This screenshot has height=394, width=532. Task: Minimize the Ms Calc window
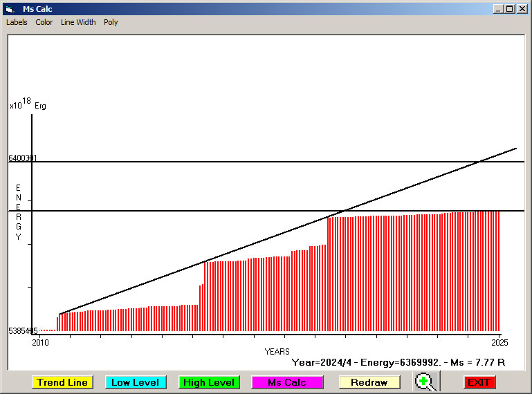point(498,9)
